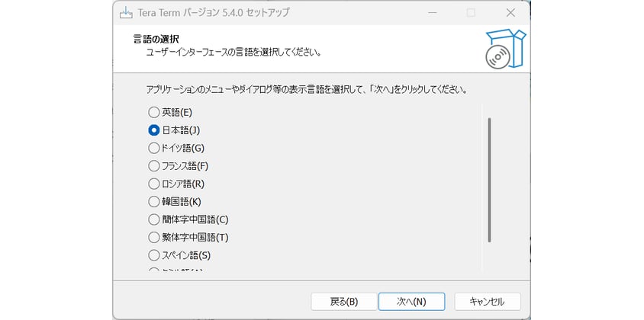Close the setup window with the X
Image resolution: width=644 pixels, height=320 pixels.
click(x=510, y=13)
